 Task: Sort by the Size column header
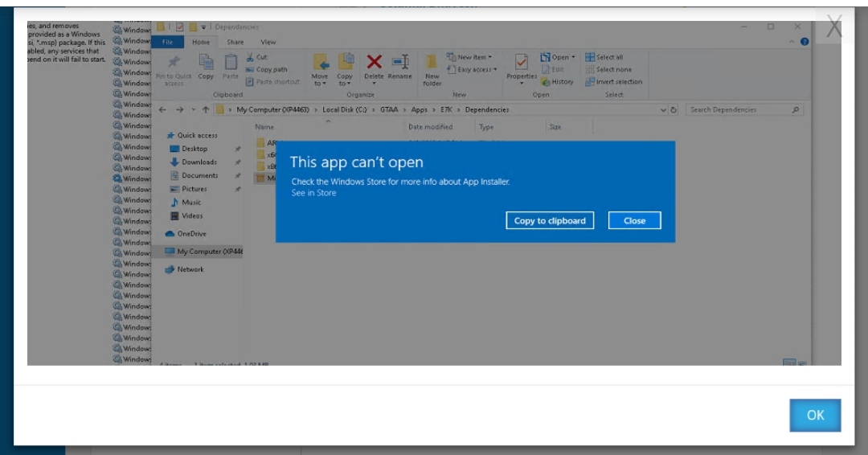(x=555, y=127)
